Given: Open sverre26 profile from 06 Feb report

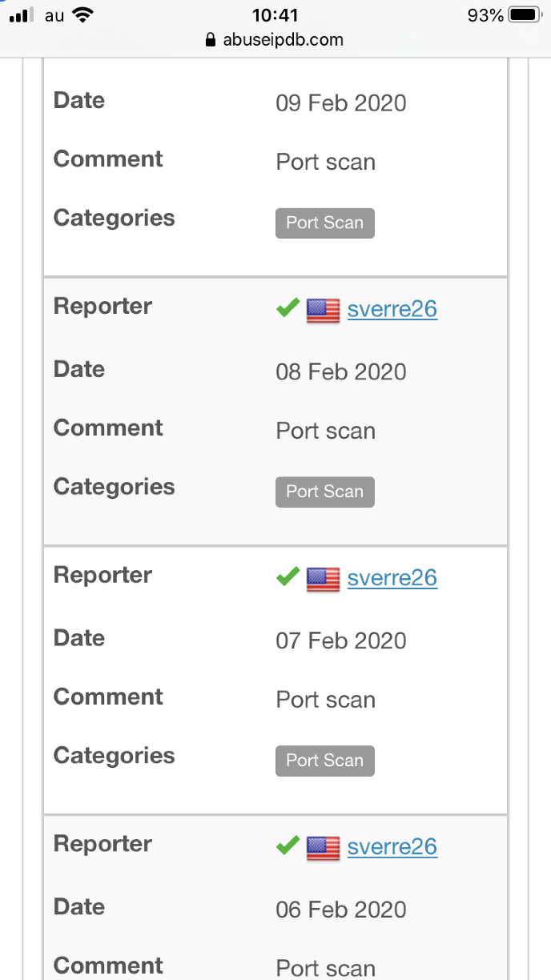Looking at the screenshot, I should [x=392, y=848].
